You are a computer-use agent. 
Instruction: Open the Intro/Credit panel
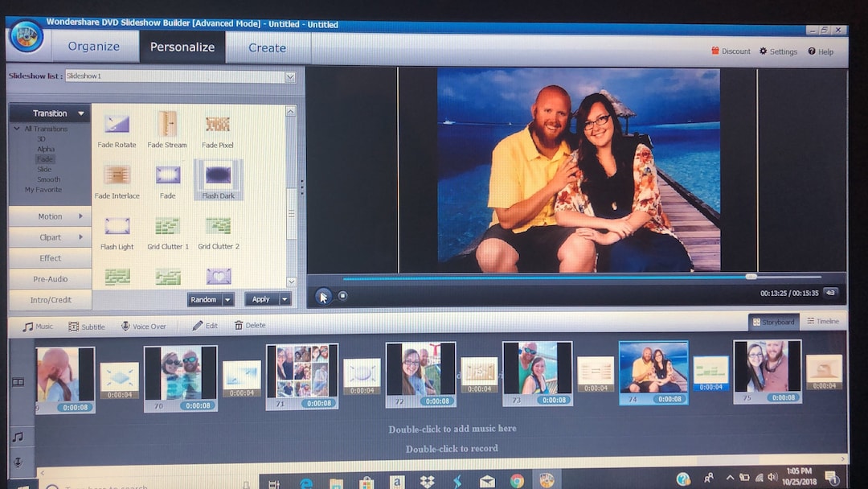click(50, 299)
